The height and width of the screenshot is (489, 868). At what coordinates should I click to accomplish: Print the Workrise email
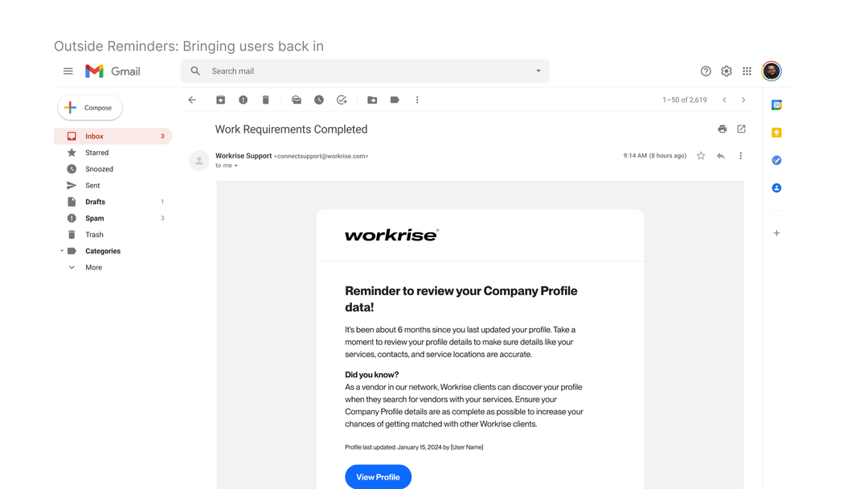(722, 129)
